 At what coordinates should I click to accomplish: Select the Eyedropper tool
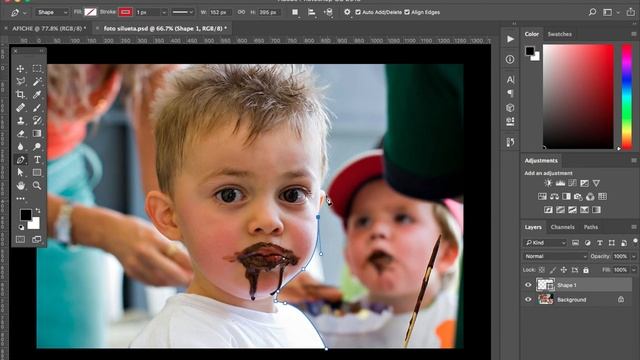click(x=37, y=95)
